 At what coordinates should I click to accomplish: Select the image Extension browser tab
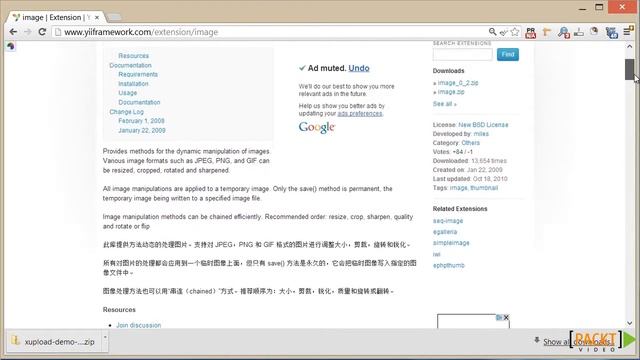coord(55,17)
